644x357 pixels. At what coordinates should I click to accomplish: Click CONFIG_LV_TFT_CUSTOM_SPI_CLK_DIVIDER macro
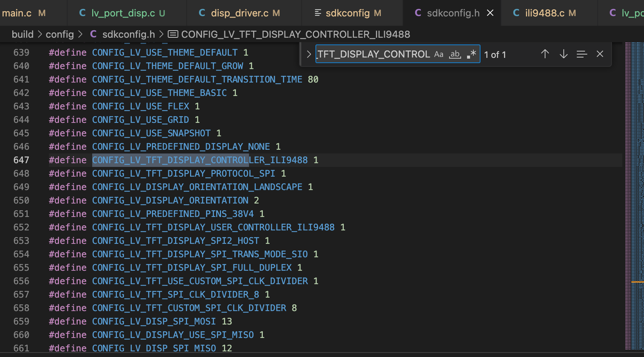click(189, 308)
